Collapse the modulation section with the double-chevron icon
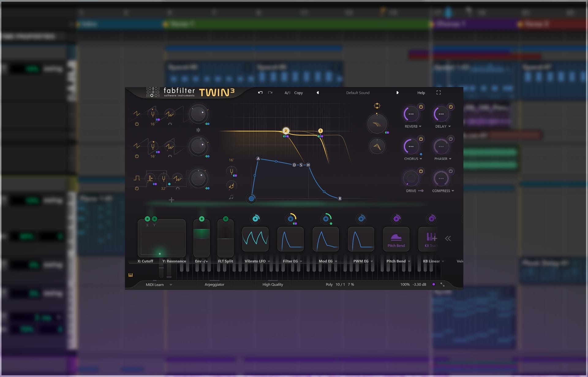The width and height of the screenshot is (588, 377). [x=448, y=238]
